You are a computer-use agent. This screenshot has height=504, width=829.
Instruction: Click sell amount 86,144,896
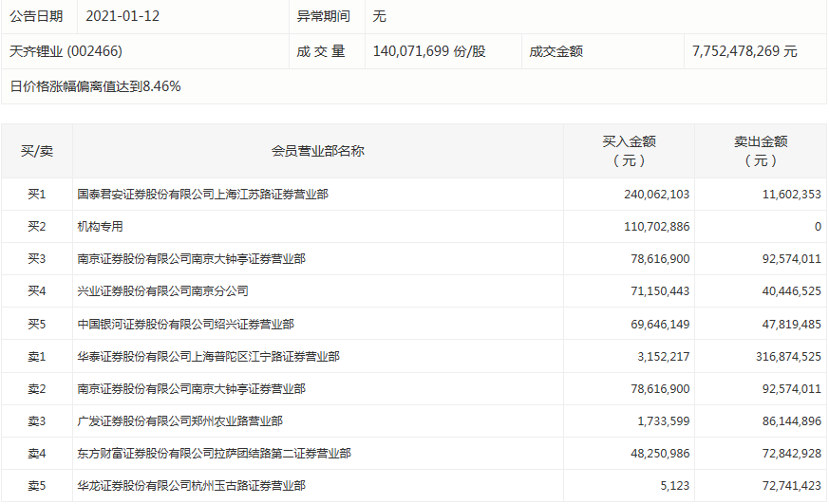pos(791,421)
